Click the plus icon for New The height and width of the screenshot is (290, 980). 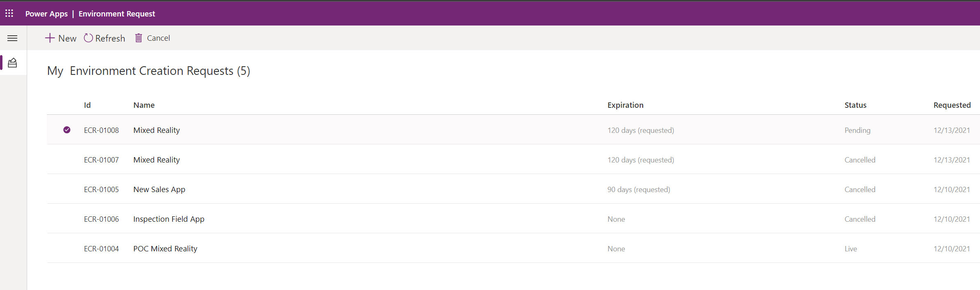point(50,38)
